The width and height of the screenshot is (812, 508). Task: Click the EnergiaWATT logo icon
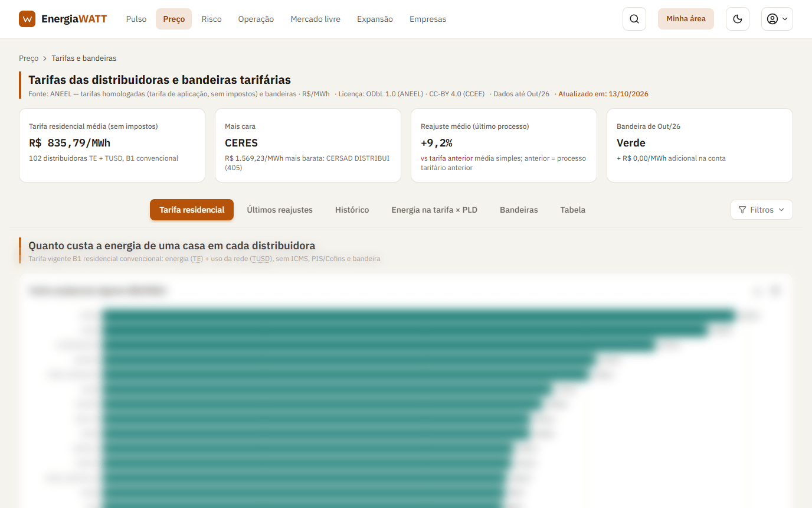27,19
